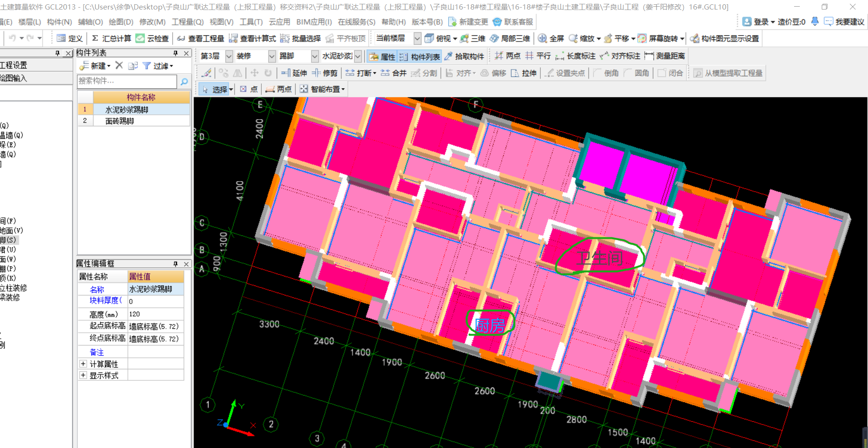Open the 绘图输入 sidebar section
The width and height of the screenshot is (868, 448).
pos(36,78)
